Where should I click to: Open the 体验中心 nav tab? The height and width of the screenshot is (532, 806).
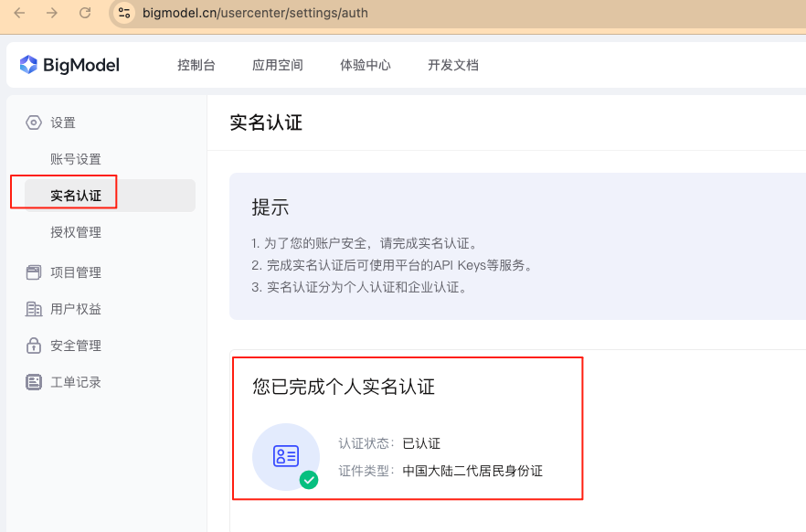click(x=366, y=65)
